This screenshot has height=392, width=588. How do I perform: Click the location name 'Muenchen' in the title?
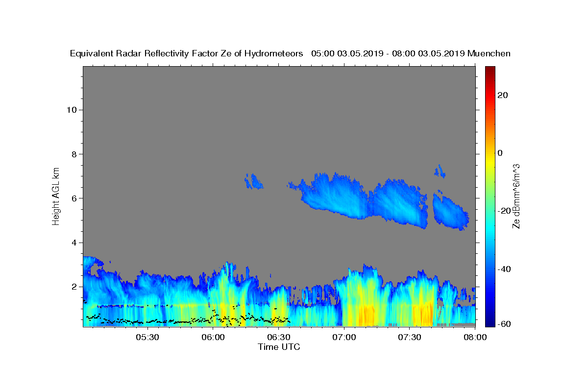pyautogui.click(x=489, y=53)
